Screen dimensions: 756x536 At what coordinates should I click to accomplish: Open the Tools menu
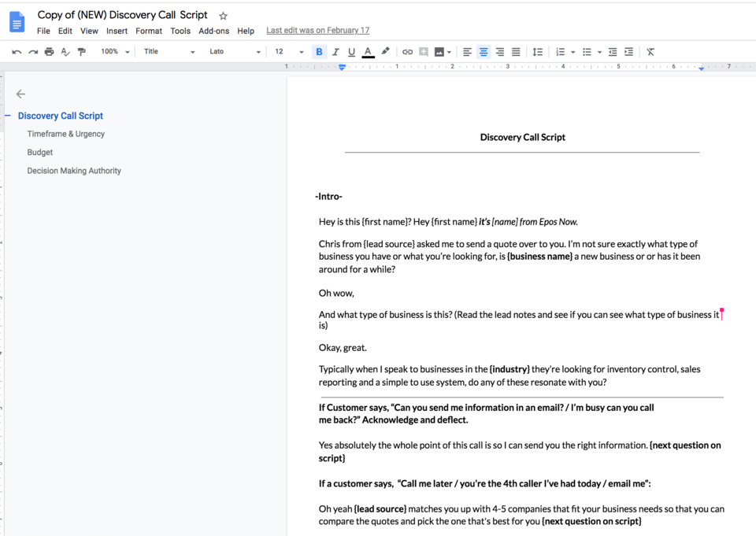pos(180,31)
